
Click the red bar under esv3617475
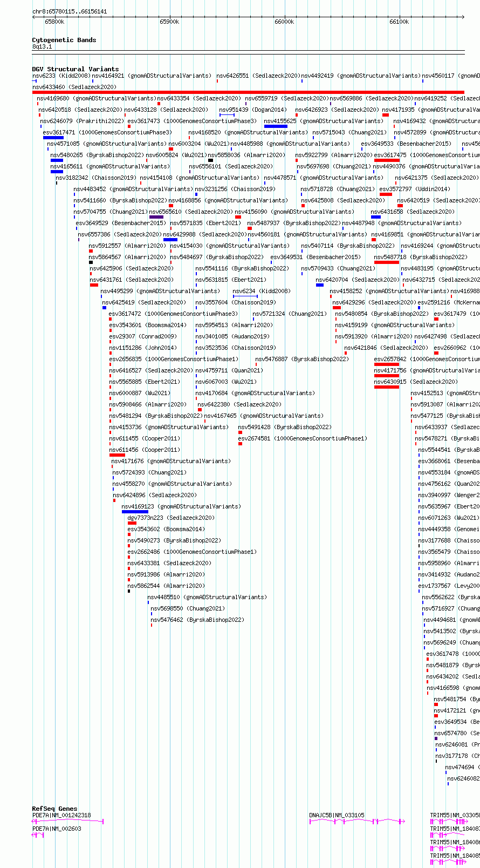[387, 160]
